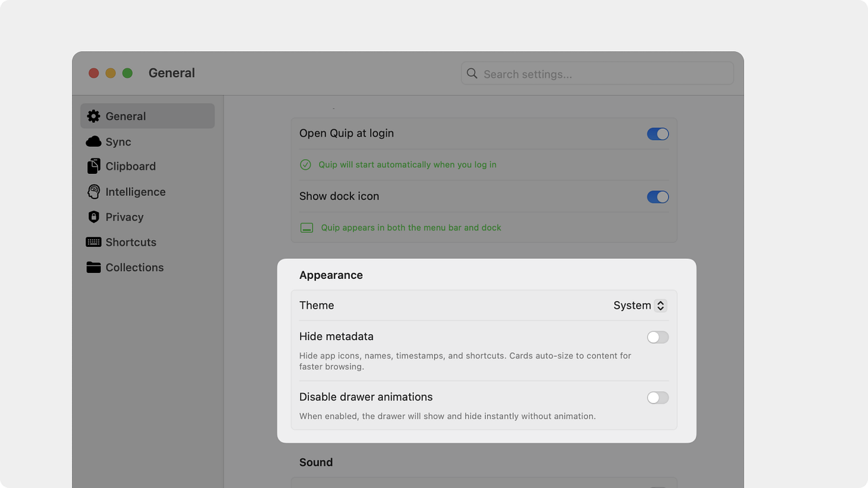Click the Appearance section heading
The width and height of the screenshot is (868, 488).
point(331,275)
